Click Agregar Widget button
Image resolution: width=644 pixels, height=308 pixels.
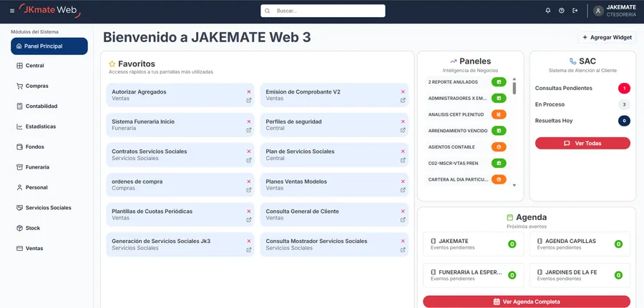[x=607, y=37]
